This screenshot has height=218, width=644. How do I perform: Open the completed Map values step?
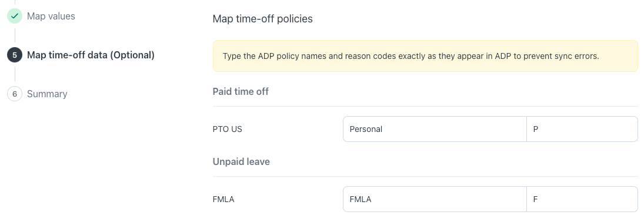[x=51, y=16]
